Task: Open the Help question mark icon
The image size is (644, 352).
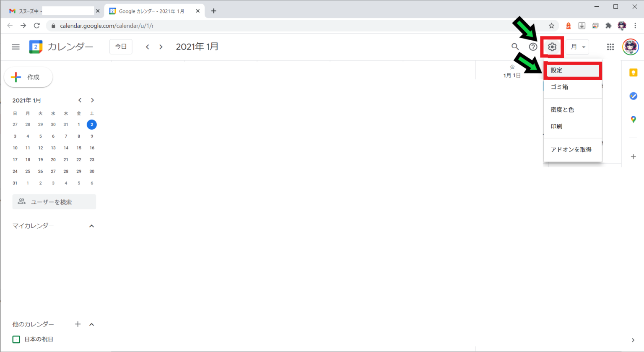Action: pyautogui.click(x=533, y=47)
